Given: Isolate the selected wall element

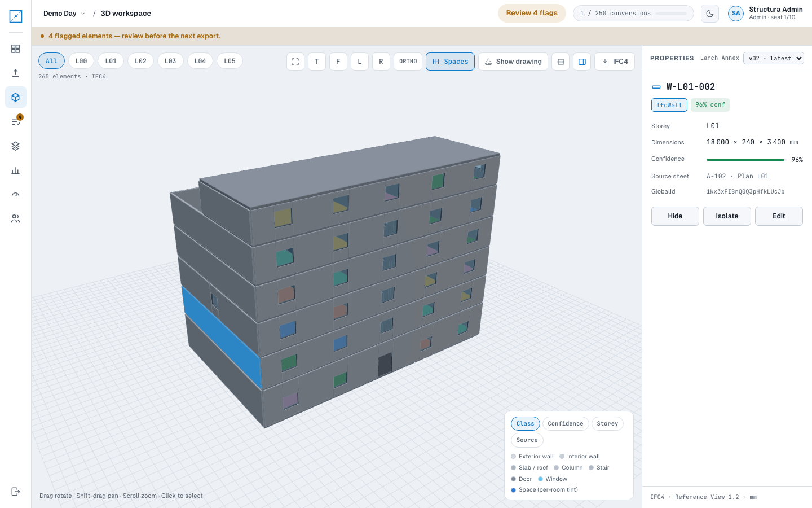Looking at the screenshot, I should click(727, 216).
